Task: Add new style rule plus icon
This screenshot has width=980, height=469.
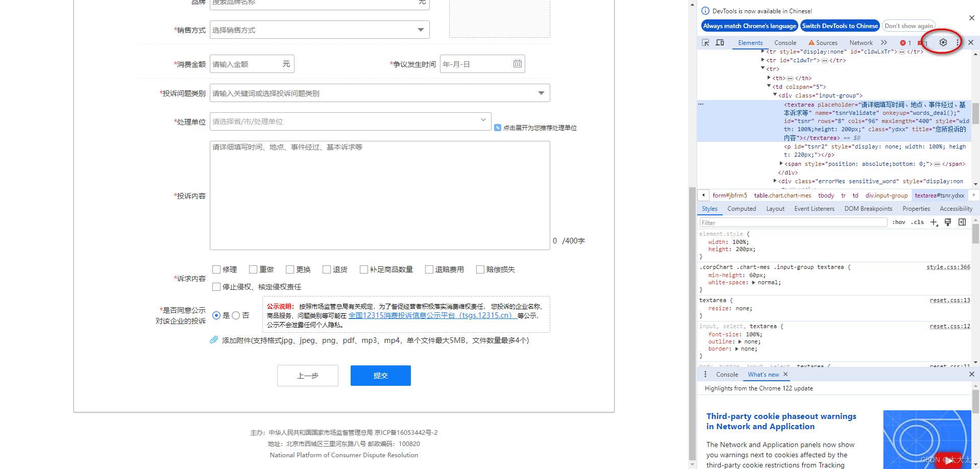Action: point(934,222)
